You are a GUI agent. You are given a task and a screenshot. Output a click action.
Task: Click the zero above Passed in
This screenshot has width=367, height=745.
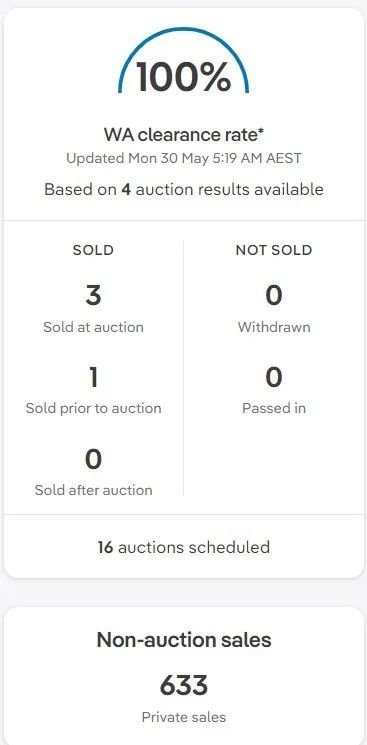[x=274, y=377]
